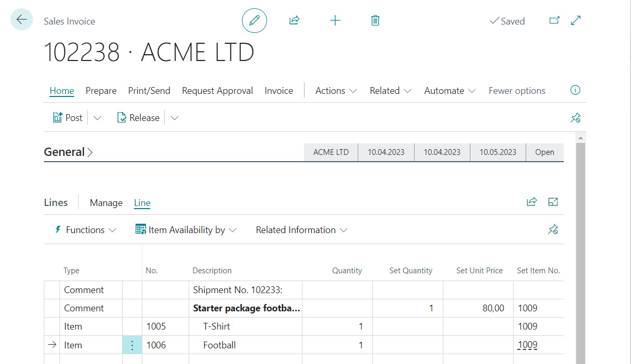
Task: Expand the Actions menu
Action: [x=336, y=90]
